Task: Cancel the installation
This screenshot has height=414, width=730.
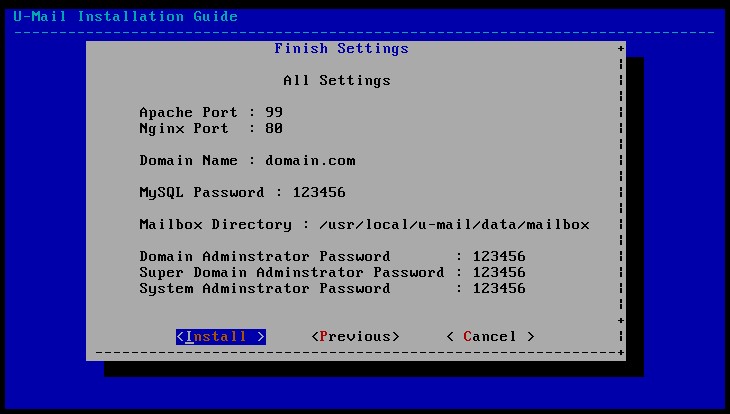Action: coord(490,337)
